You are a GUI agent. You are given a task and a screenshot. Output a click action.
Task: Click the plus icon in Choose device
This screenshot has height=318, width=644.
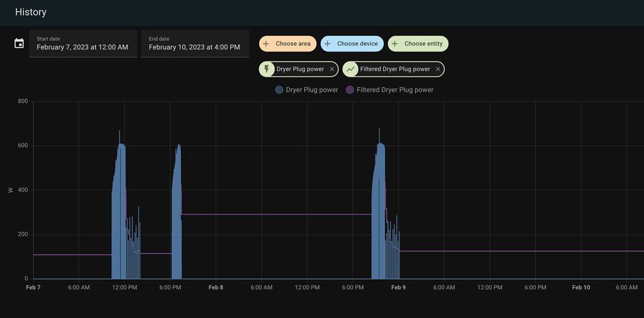point(328,44)
